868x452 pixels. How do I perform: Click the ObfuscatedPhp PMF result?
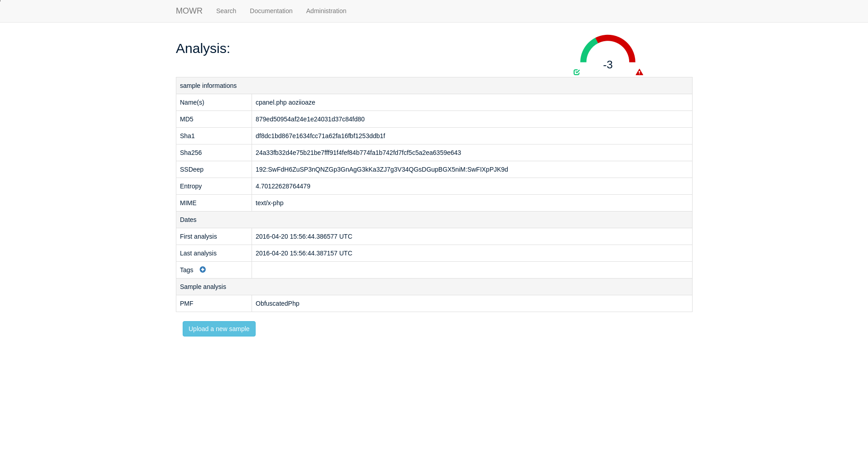click(277, 303)
